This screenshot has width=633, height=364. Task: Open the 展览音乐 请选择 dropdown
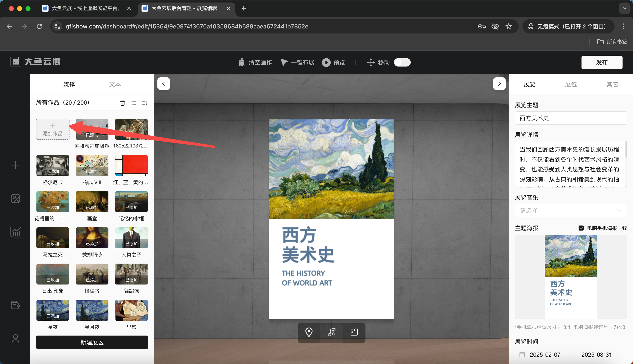click(x=571, y=210)
